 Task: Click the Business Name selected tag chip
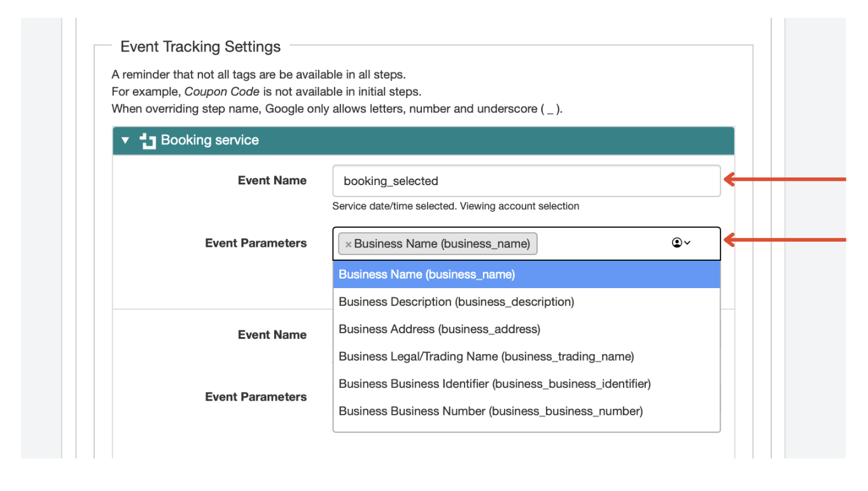(442, 244)
